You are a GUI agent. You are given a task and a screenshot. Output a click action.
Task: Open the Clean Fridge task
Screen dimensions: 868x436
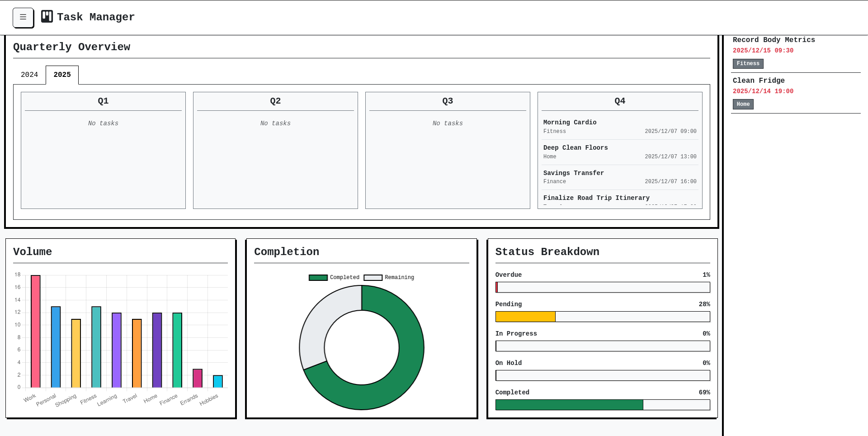click(758, 81)
